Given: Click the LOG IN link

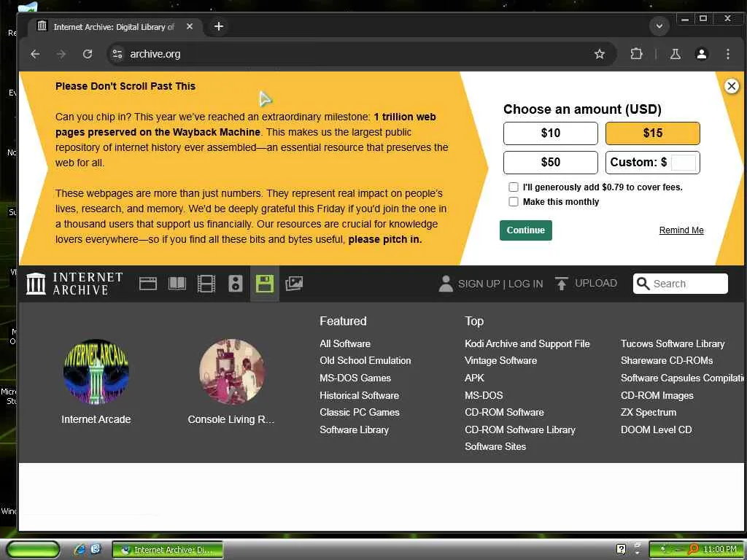Looking at the screenshot, I should (525, 284).
